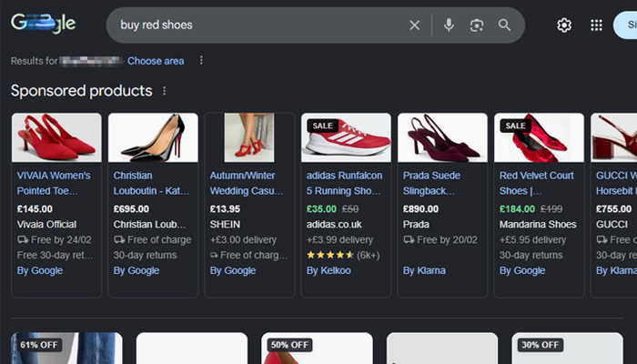Open GUCCI Horsebit product link

616,183
